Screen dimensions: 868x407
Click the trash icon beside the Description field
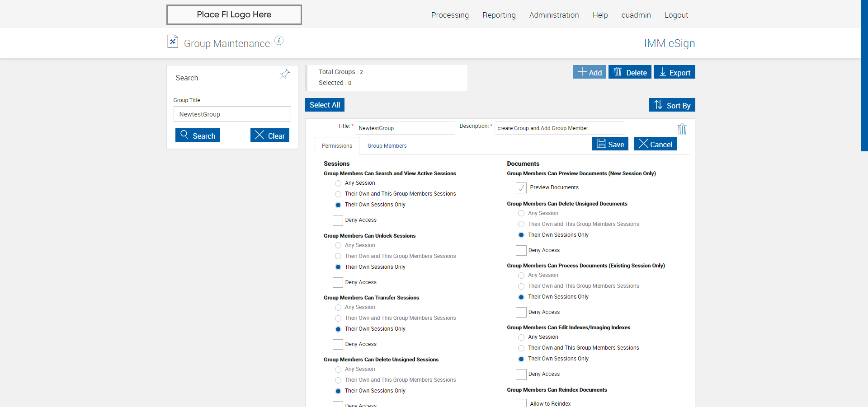click(682, 130)
